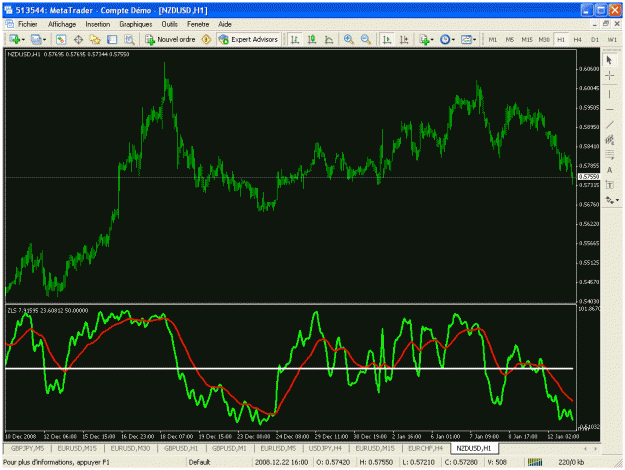Open the MetaEditor yellow diamond icon
Viewport: 625px width, 470px height.
pos(206,39)
